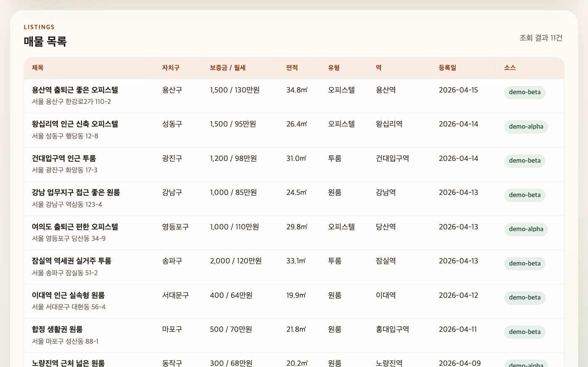This screenshot has height=367, width=588.
Task: Click the demo-alpha badge in 여의도 row
Action: pos(526,229)
